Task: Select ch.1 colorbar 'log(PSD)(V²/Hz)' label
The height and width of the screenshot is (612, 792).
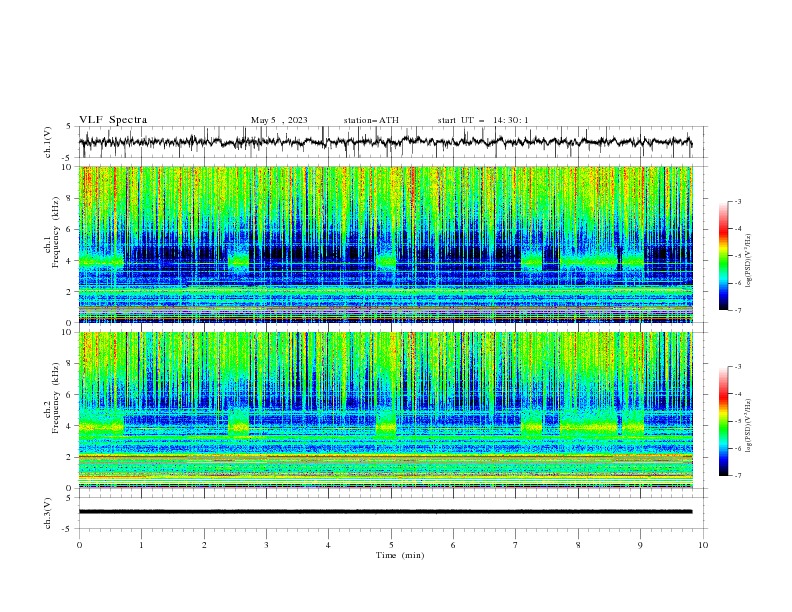Action: click(x=749, y=261)
